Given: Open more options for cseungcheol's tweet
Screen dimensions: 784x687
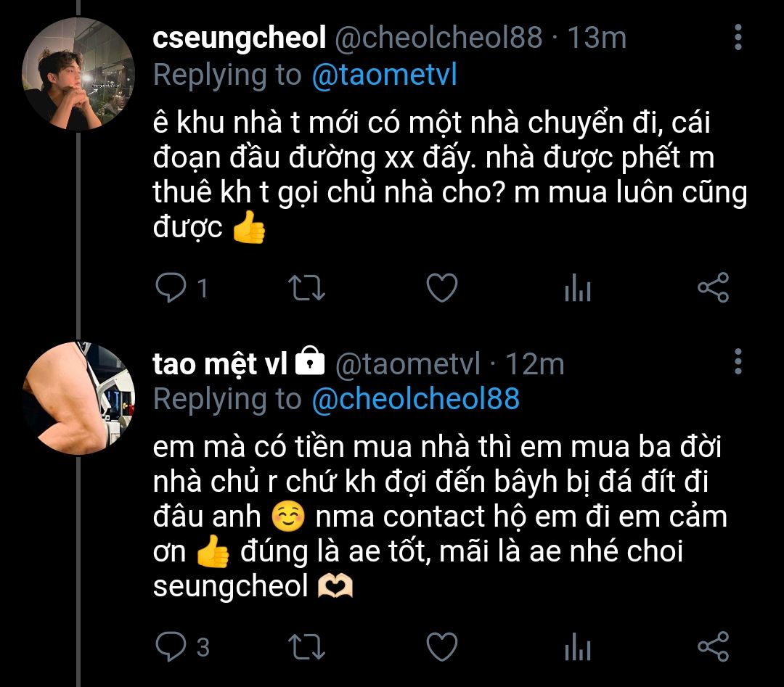Looking at the screenshot, I should click(738, 38).
